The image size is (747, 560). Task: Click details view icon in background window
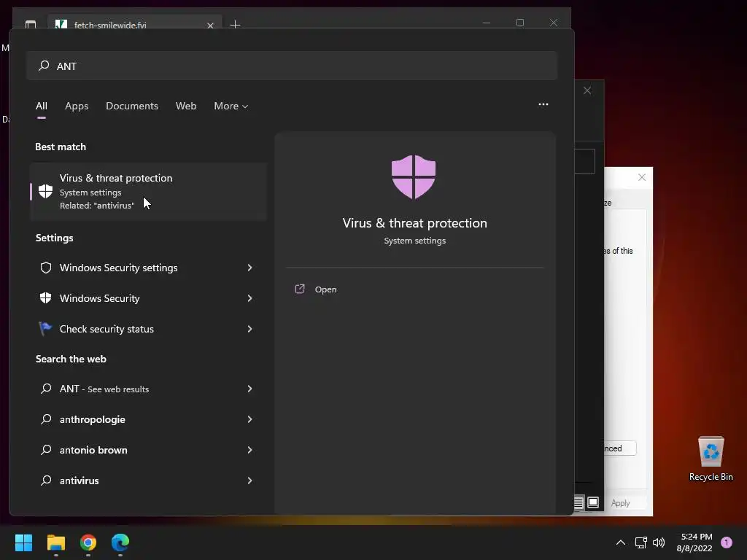coord(578,502)
